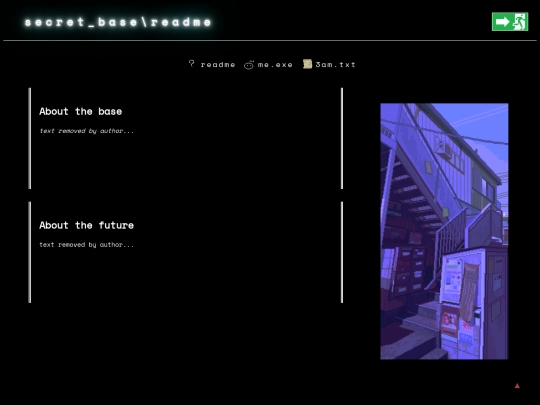Click the creature icon beside me.exe
The height and width of the screenshot is (405, 540).
click(x=249, y=65)
